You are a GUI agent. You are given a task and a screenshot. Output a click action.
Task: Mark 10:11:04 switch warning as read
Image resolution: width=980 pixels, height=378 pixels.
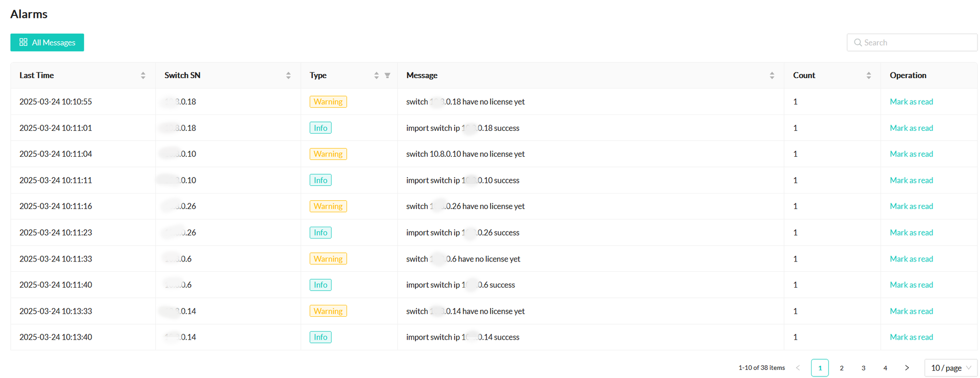click(911, 154)
